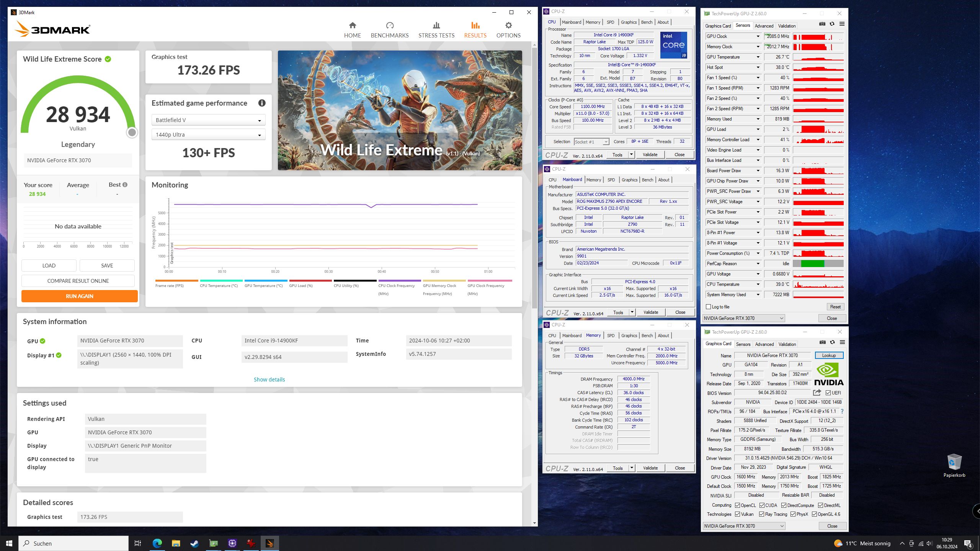Click CPU Clock Frequency legend color bar
980x551 pixels.
click(399, 281)
